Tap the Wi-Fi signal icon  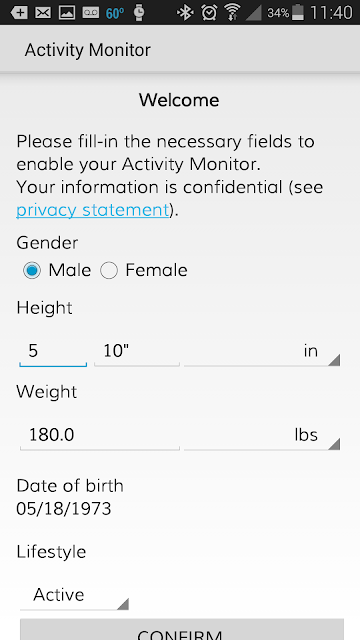click(233, 13)
